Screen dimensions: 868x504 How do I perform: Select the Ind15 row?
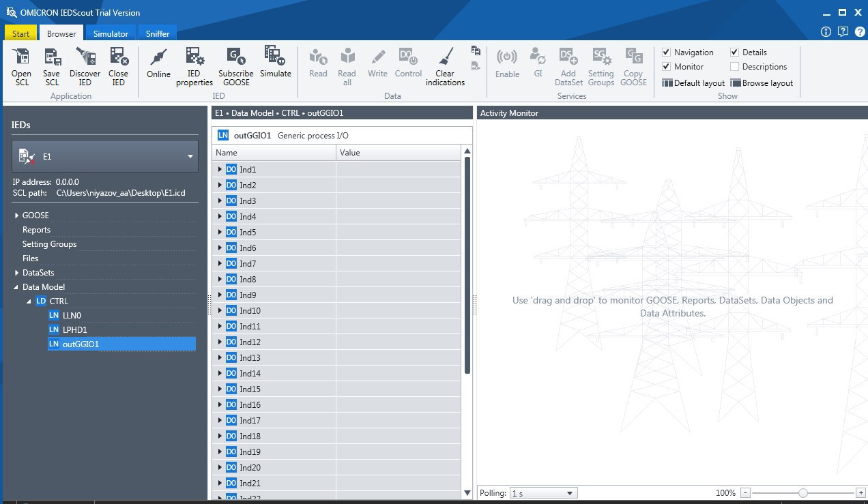(x=336, y=389)
